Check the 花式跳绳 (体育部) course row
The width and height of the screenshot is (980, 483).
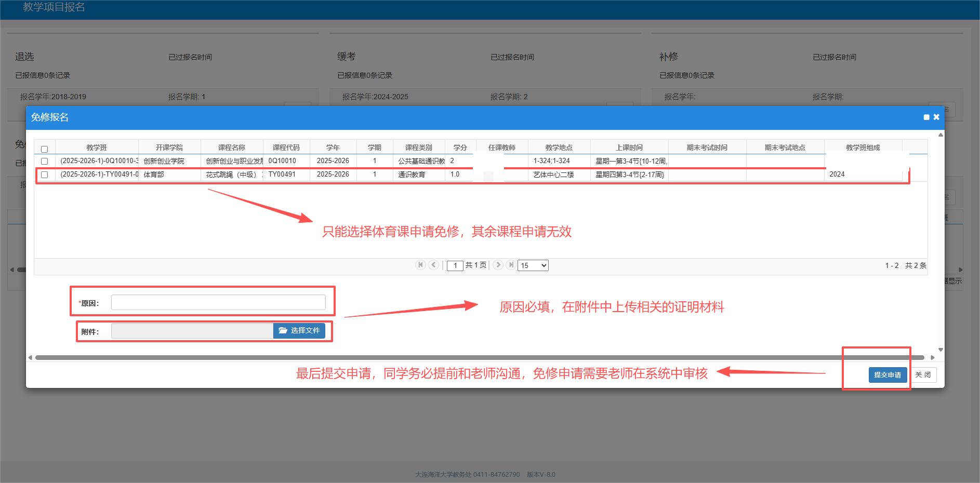[x=45, y=175]
